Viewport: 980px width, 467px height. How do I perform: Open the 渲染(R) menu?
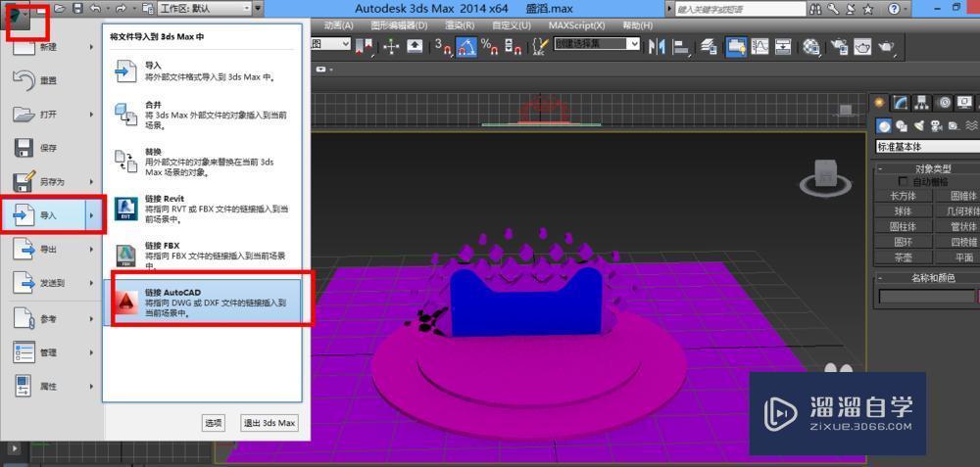coord(460,25)
